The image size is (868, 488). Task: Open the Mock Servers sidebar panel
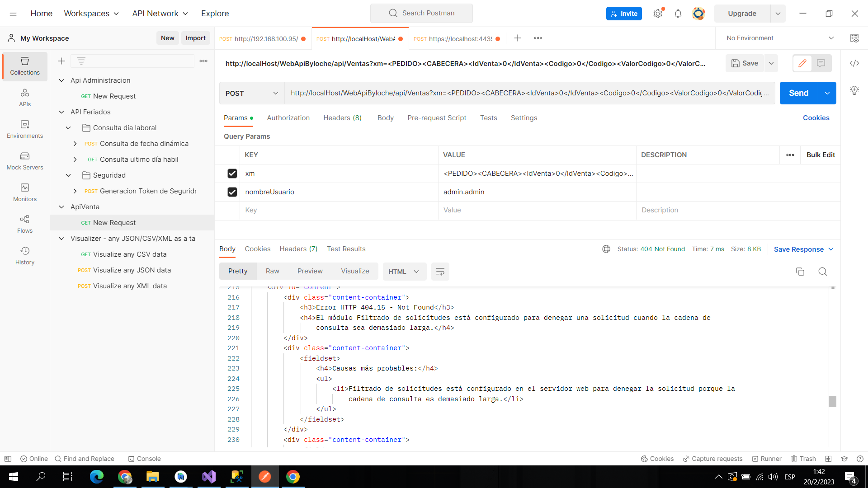point(25,161)
